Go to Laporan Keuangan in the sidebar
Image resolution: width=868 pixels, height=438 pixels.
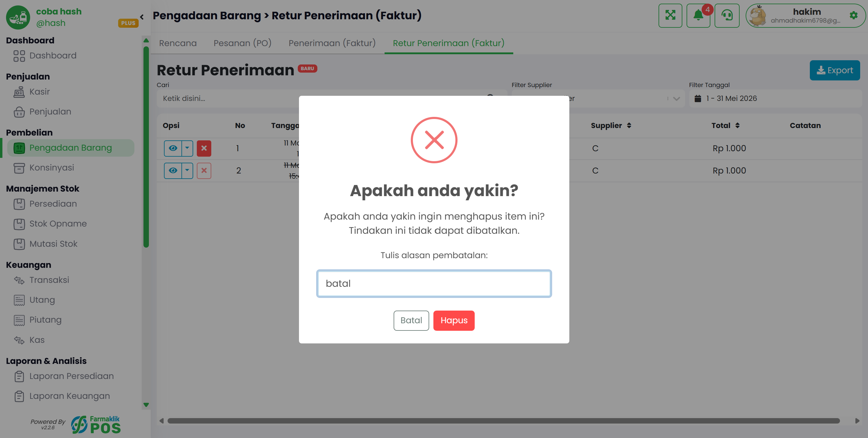(x=69, y=396)
